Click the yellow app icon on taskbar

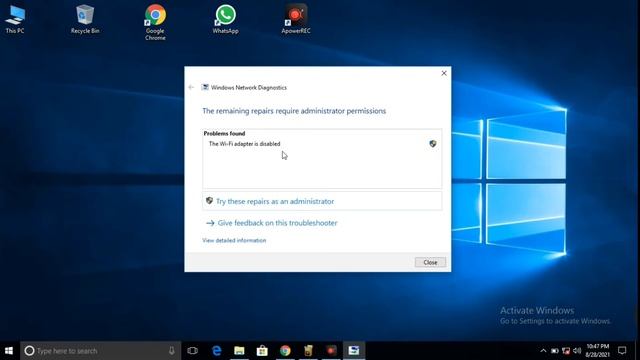pos(308,351)
